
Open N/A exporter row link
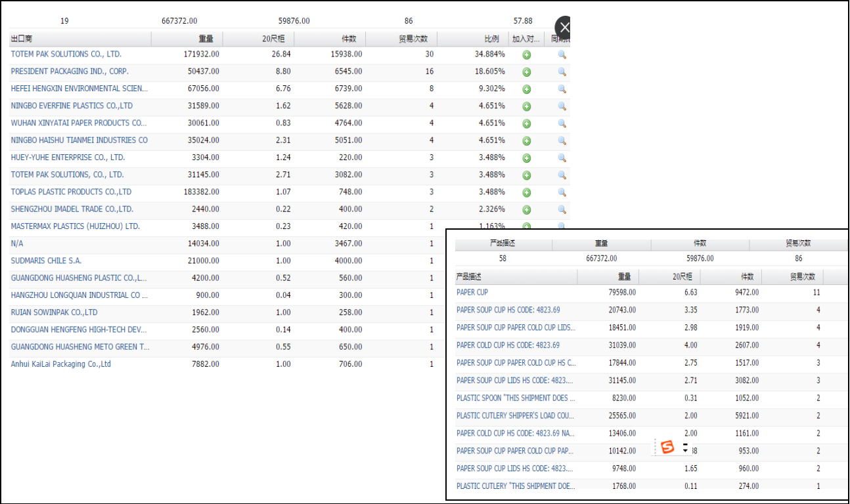tap(16, 243)
